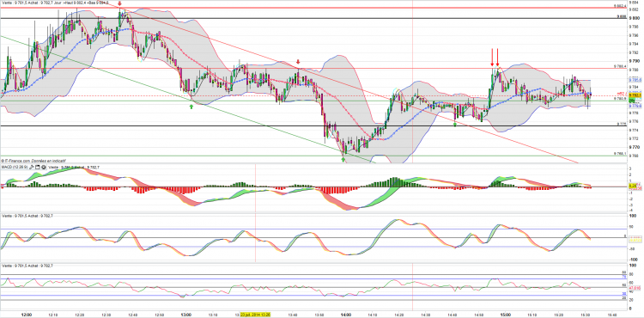
Task: Click the green up arrow near 14:40
Action: 455,124
